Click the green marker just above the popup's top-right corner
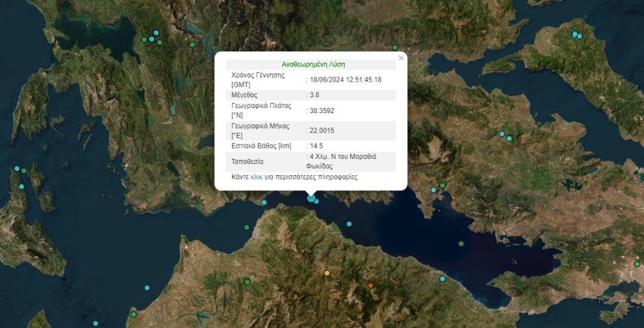Viewport: 644px width, 328px height. [395, 47]
